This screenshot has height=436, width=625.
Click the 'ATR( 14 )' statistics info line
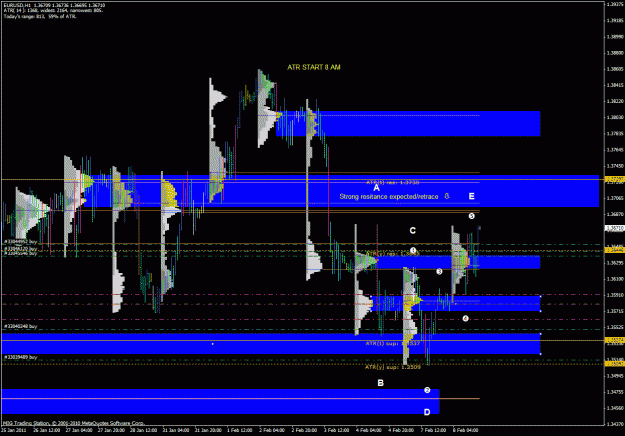coord(53,11)
